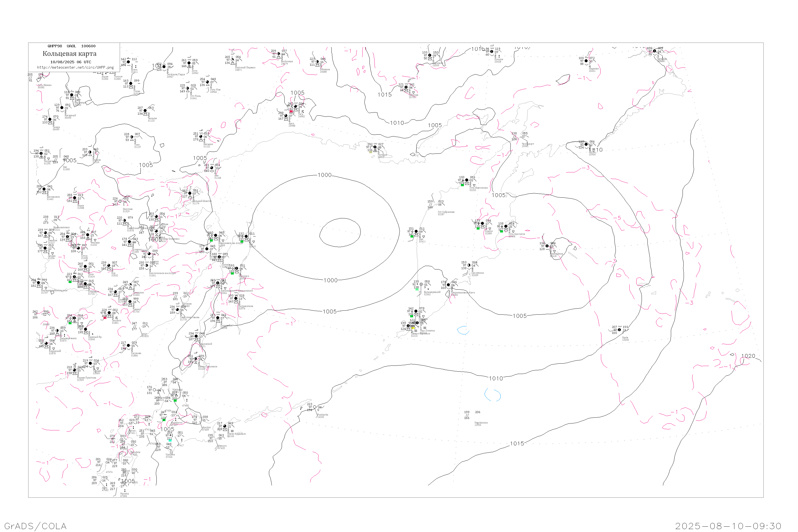
Task: Click the Тында 30499 station filled circle
Action: click(50, 119)
